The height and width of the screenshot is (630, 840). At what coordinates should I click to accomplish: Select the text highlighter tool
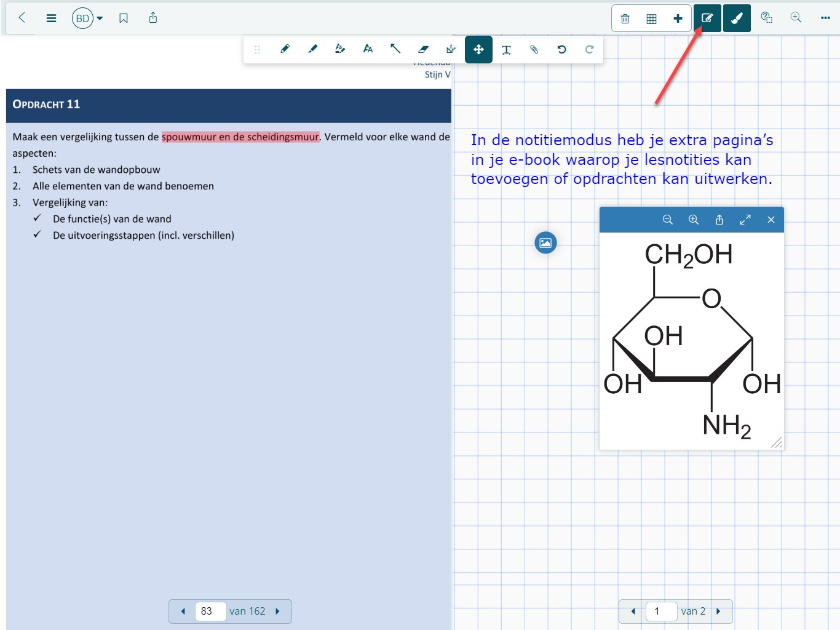pyautogui.click(x=340, y=49)
